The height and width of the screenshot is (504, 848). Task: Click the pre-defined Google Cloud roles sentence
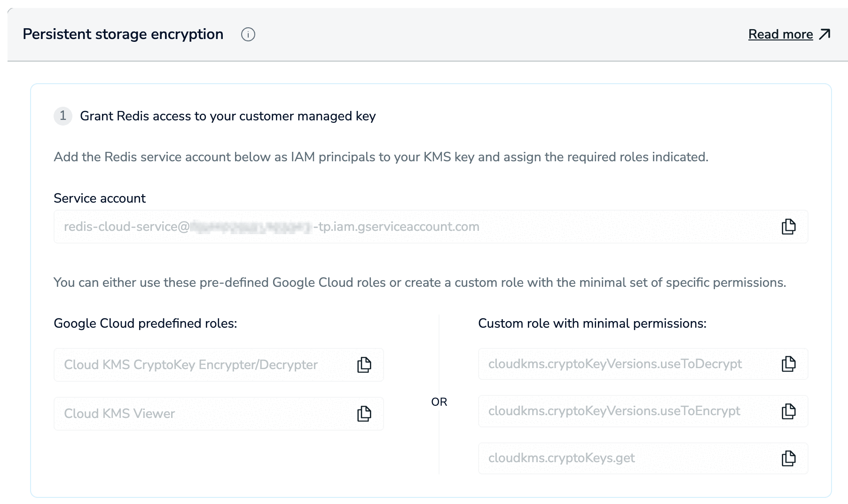click(420, 283)
